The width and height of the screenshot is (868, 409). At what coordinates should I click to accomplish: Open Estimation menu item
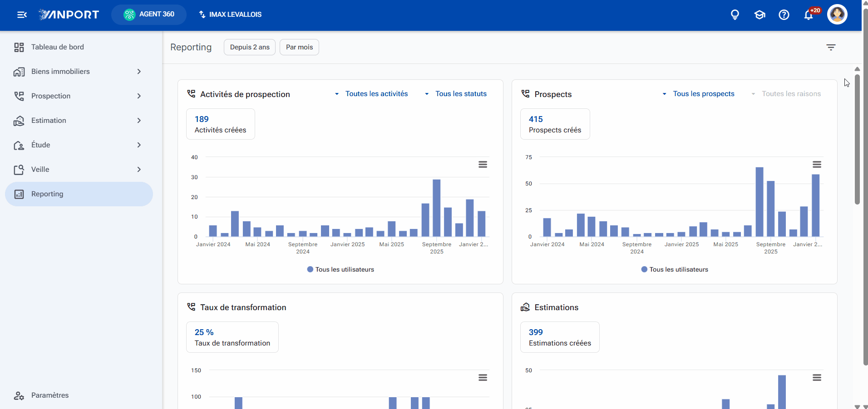tap(79, 121)
